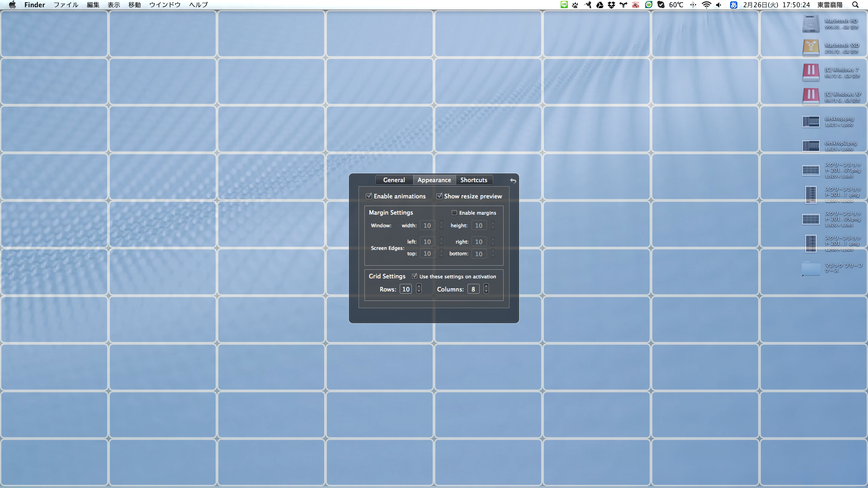Open the ウインドウ menu
This screenshot has width=868, height=488.
pos(165,5)
